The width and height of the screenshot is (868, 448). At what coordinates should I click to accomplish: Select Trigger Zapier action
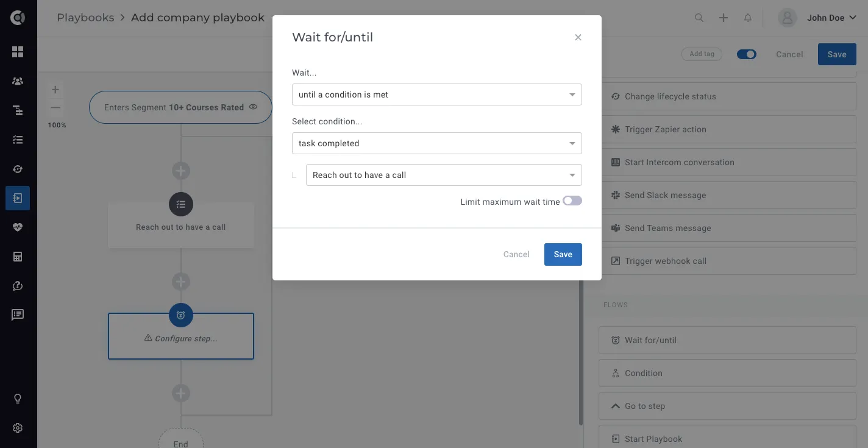click(x=727, y=129)
